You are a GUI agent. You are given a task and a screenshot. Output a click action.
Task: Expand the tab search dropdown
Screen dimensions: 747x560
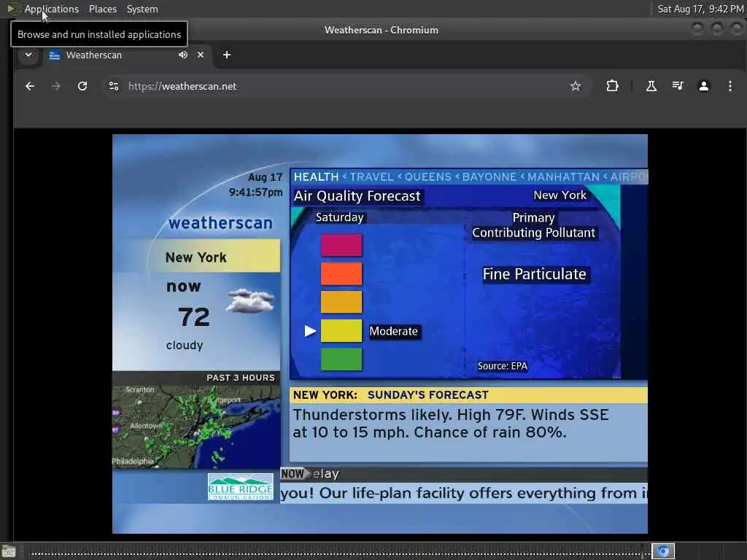28,55
